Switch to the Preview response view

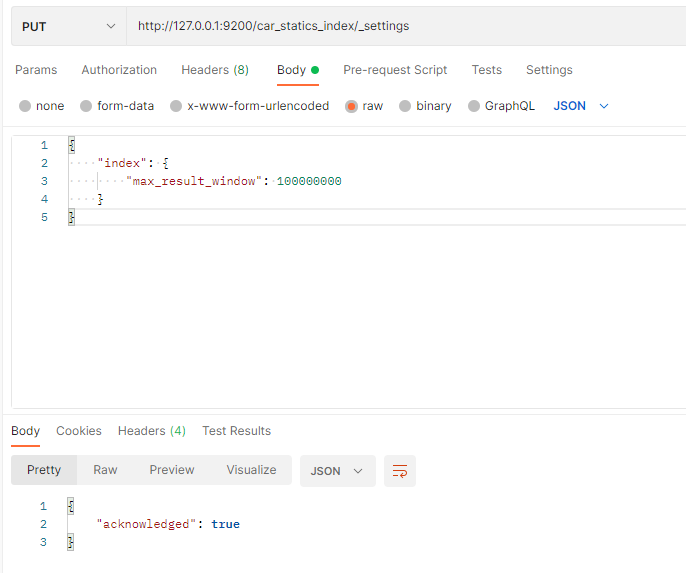[172, 470]
